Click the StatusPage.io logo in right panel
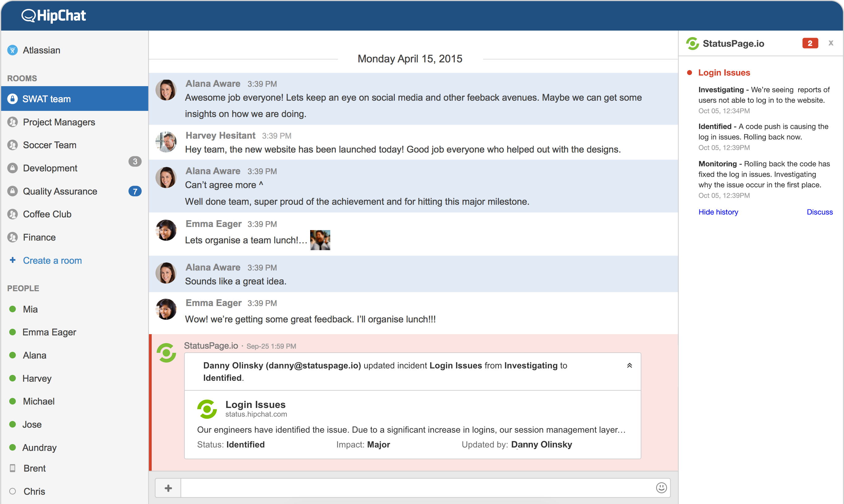This screenshot has width=844, height=504. pos(692,44)
